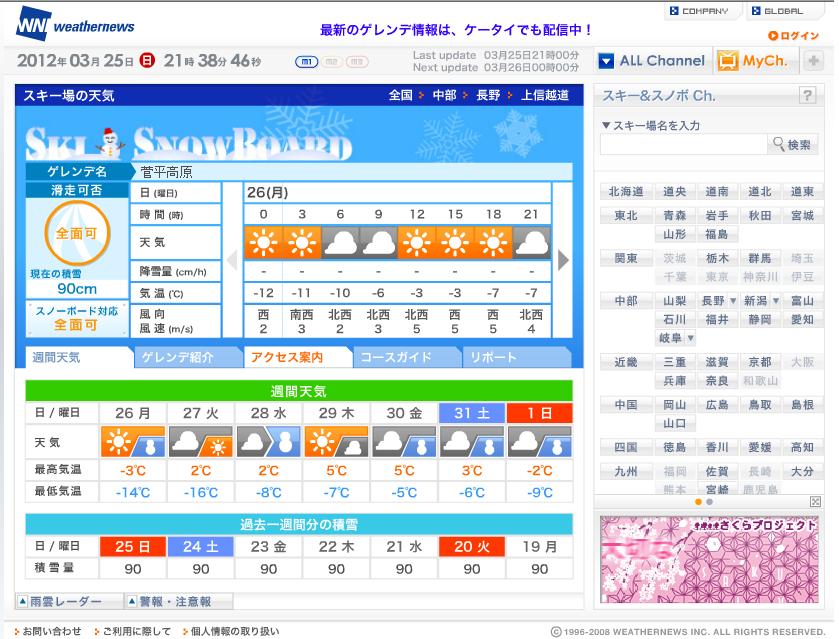Click the 0 o'clock sunny weather icon

click(x=263, y=243)
